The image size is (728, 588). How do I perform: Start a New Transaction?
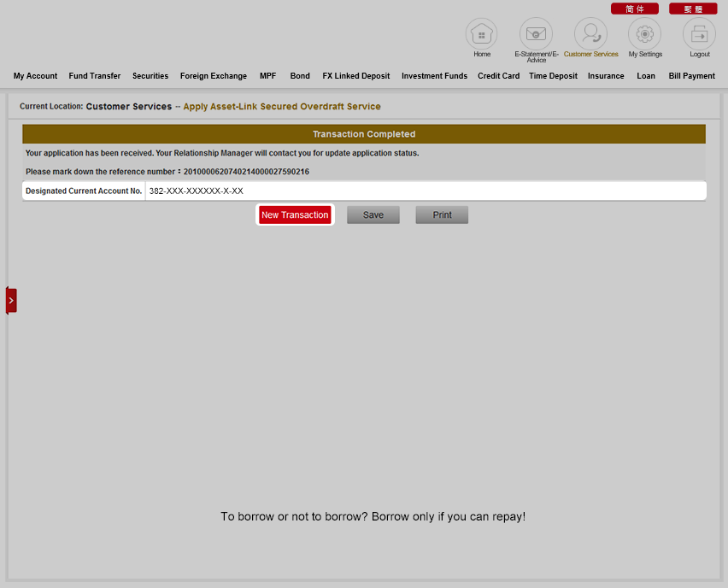(x=295, y=215)
